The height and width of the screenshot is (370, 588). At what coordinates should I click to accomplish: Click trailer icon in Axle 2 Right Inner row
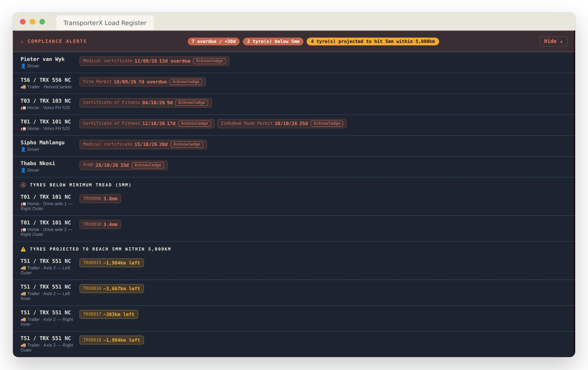23,320
